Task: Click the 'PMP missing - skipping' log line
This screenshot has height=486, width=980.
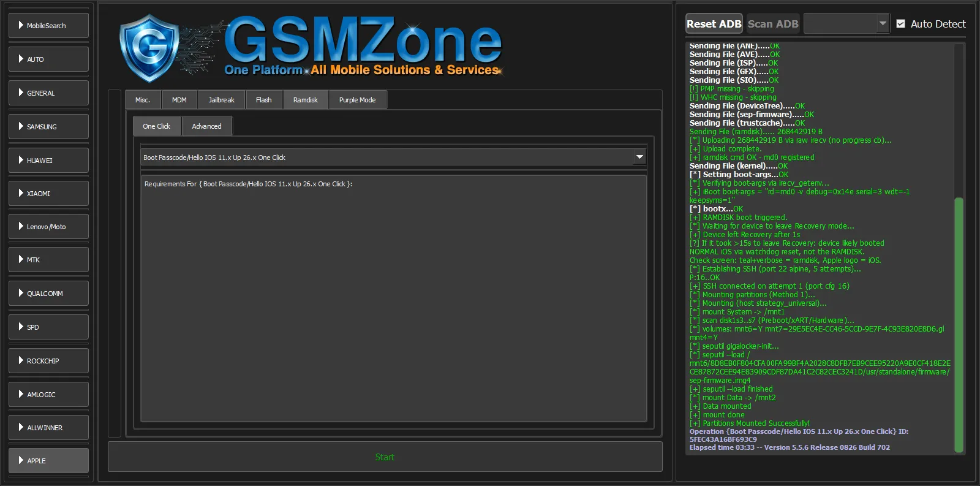Action: (x=732, y=89)
